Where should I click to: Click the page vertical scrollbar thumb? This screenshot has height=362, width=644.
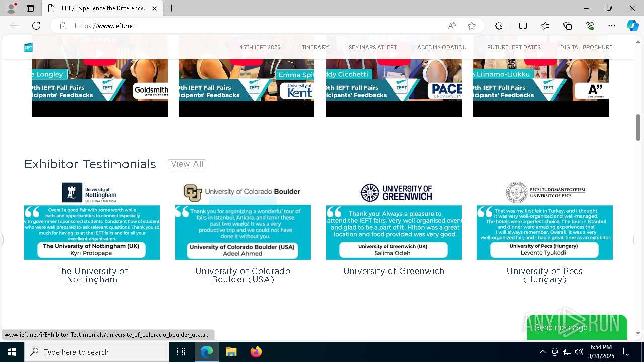(638, 127)
